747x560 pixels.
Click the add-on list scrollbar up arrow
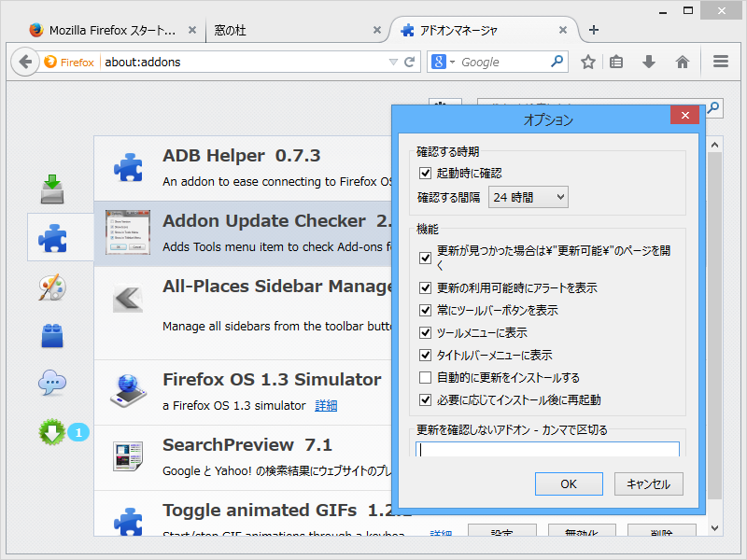point(714,145)
